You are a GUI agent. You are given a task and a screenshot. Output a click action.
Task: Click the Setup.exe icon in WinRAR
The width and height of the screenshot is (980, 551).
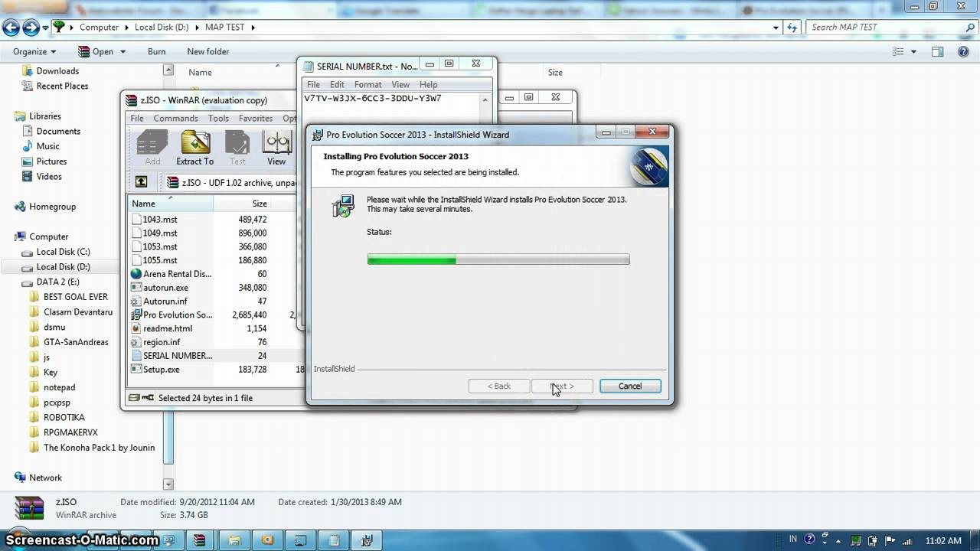[136, 369]
